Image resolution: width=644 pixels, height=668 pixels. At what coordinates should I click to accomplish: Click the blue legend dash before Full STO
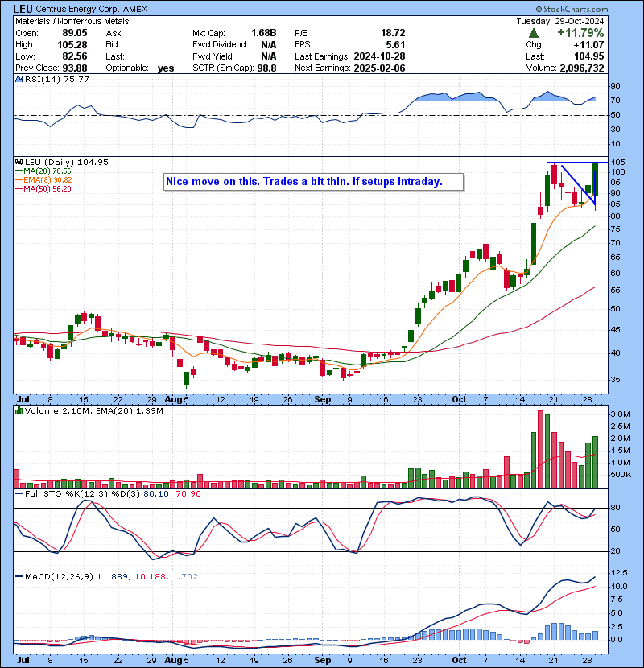(19, 494)
